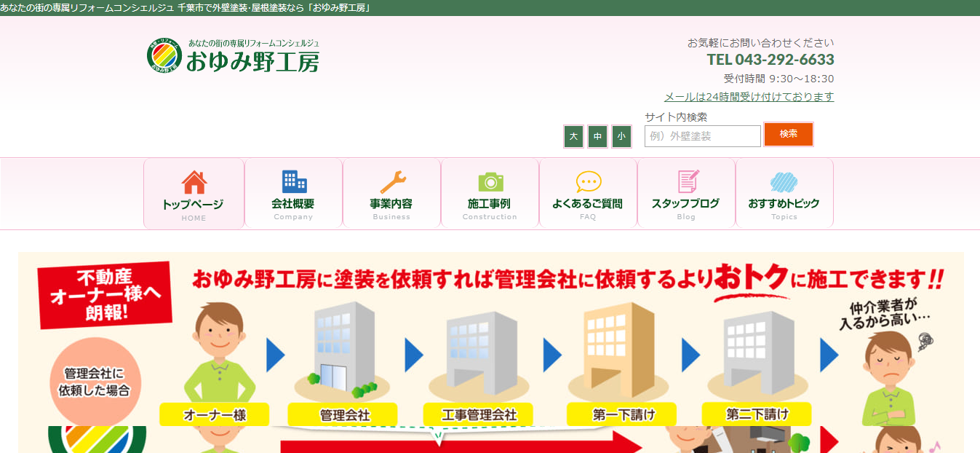Click the red house icon for トップページ

coord(194,182)
